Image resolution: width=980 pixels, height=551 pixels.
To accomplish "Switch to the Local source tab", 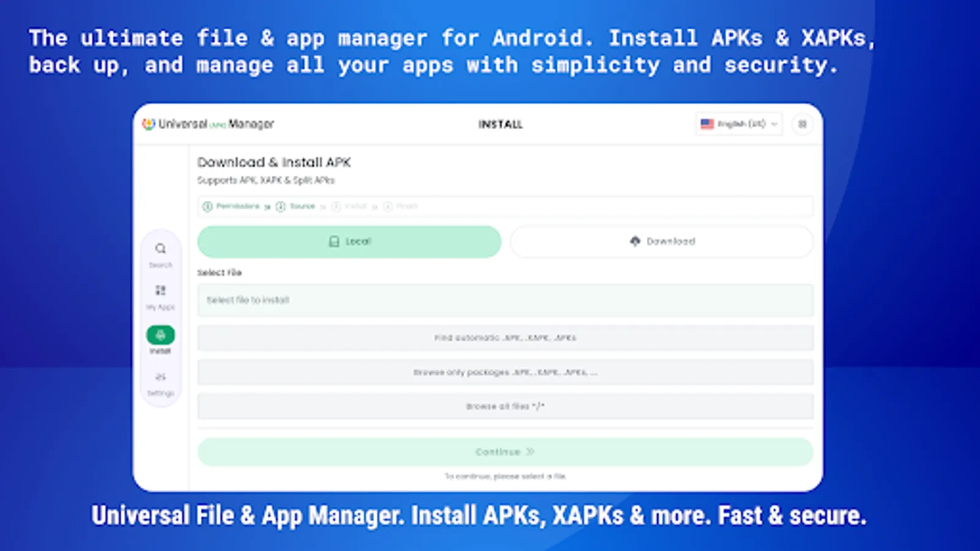I will click(x=349, y=242).
